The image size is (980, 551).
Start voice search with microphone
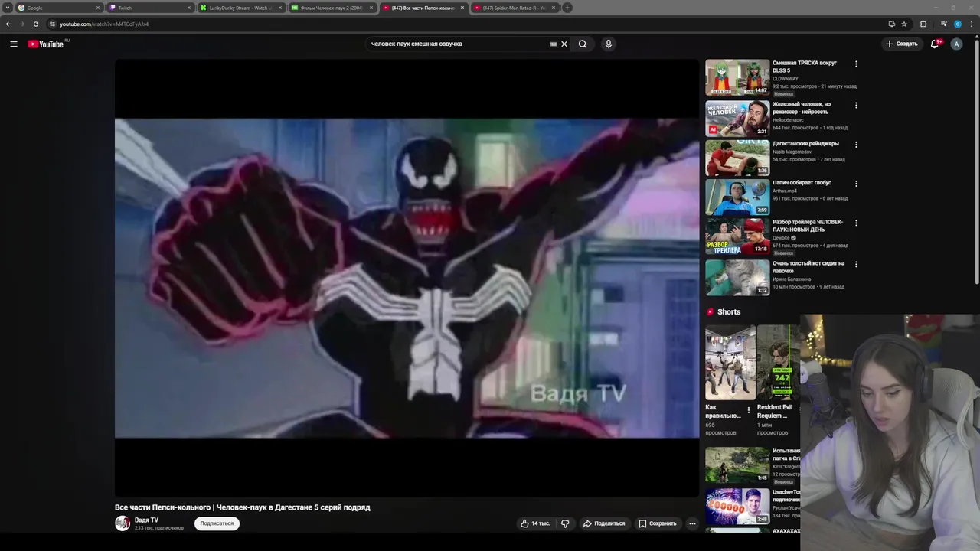609,44
